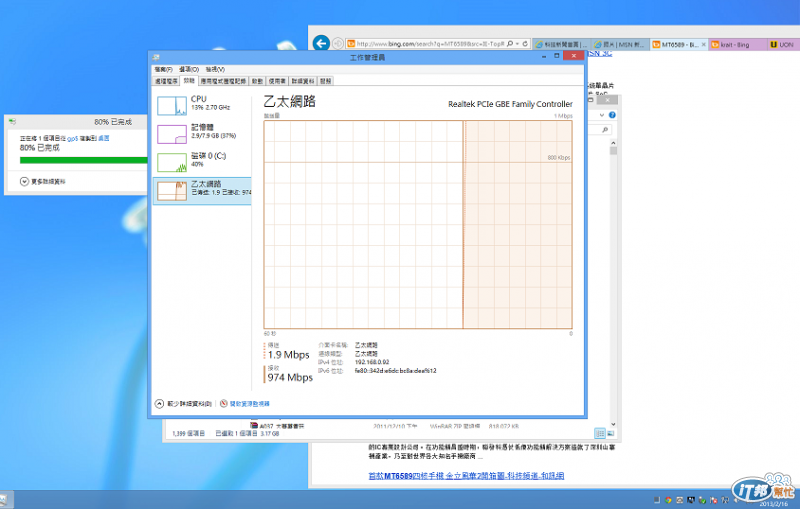Click the Bing favicon in address bar

(351, 44)
